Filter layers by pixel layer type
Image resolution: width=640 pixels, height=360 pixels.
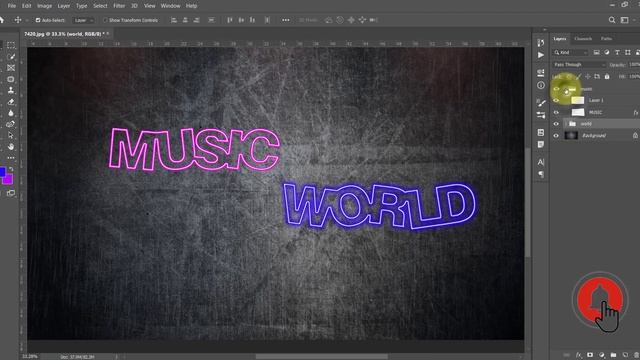tap(596, 52)
